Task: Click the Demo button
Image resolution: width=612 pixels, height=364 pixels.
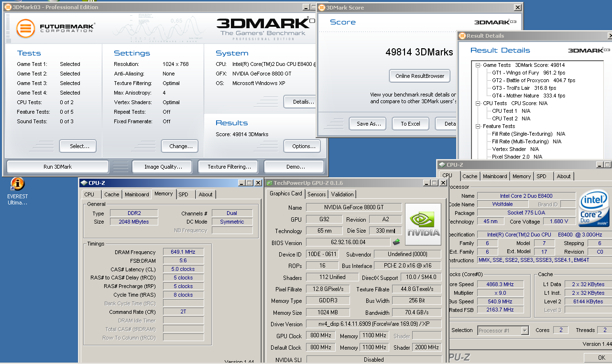Action: [x=294, y=167]
